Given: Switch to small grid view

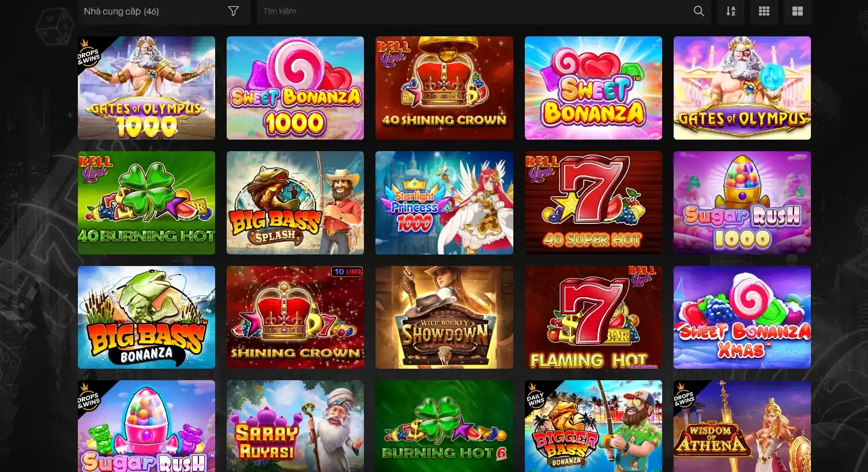Looking at the screenshot, I should pos(764,11).
